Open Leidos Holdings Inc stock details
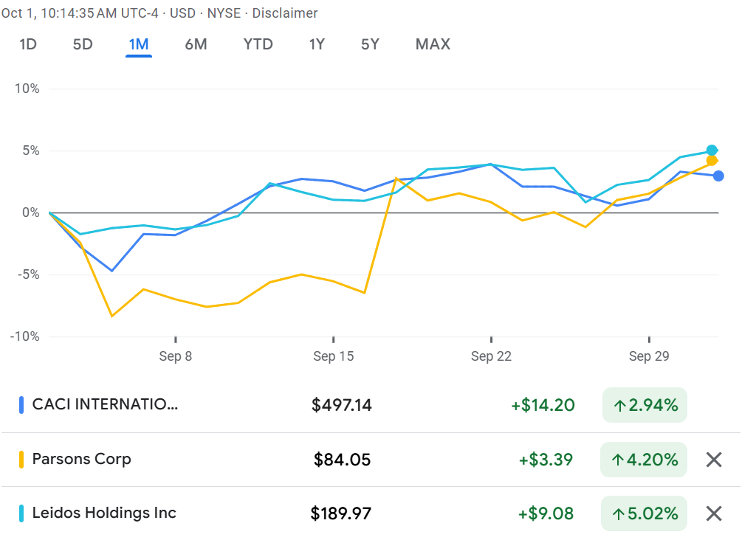 coord(104,513)
